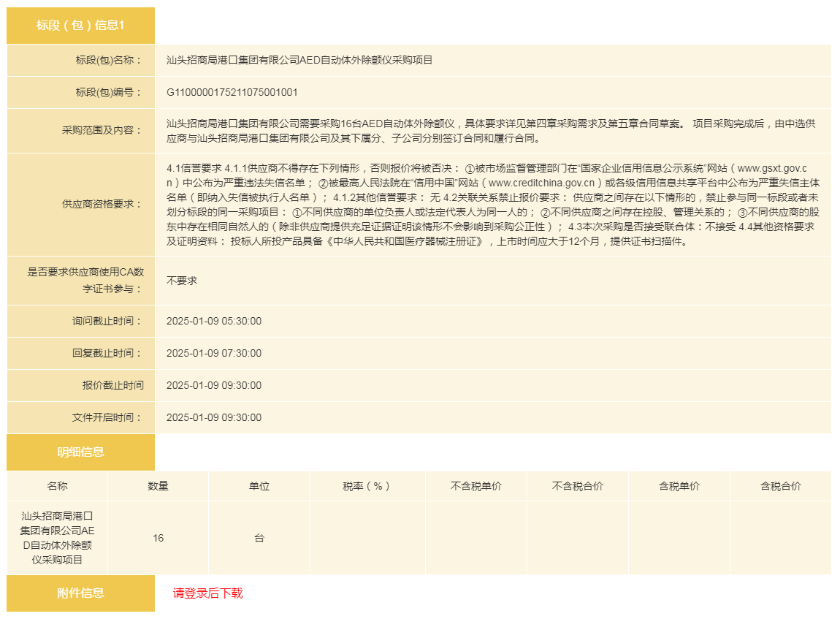Click the inquiry deadline 2025-01-09 05:30:00

(x=214, y=321)
